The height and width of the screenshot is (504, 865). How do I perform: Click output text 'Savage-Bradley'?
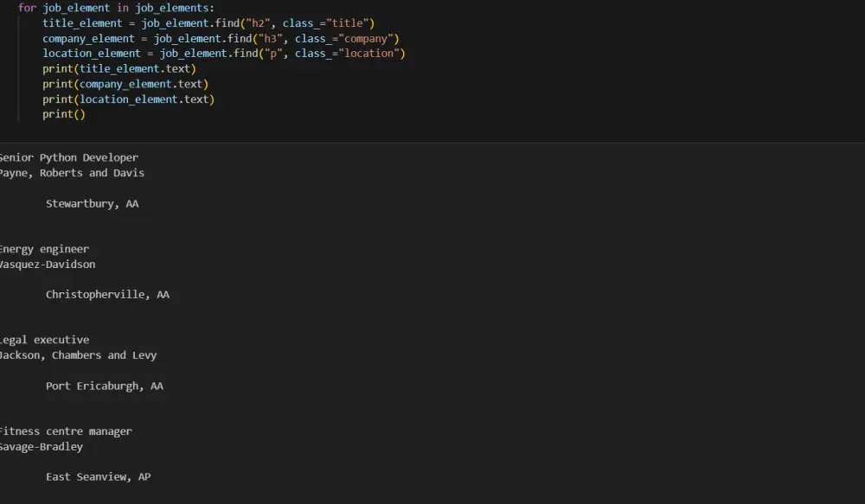click(x=42, y=447)
